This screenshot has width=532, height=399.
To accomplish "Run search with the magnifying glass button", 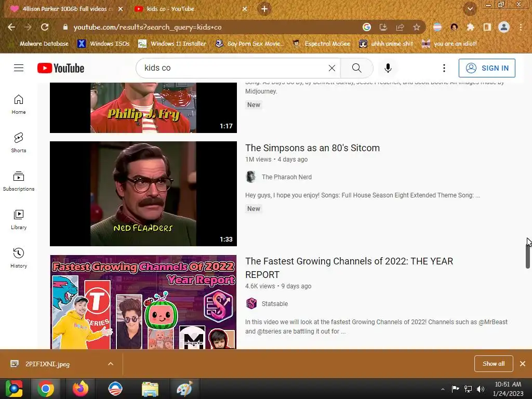I will click(x=356, y=68).
